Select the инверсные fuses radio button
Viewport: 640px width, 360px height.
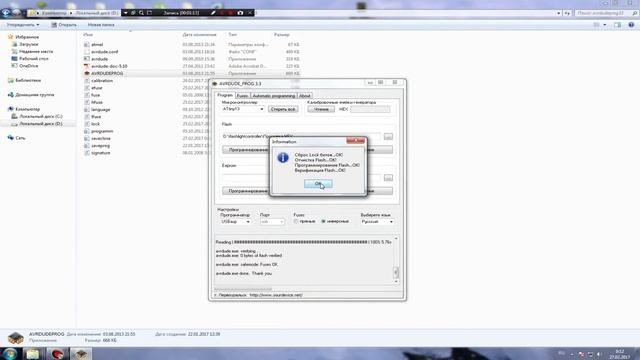click(324, 221)
